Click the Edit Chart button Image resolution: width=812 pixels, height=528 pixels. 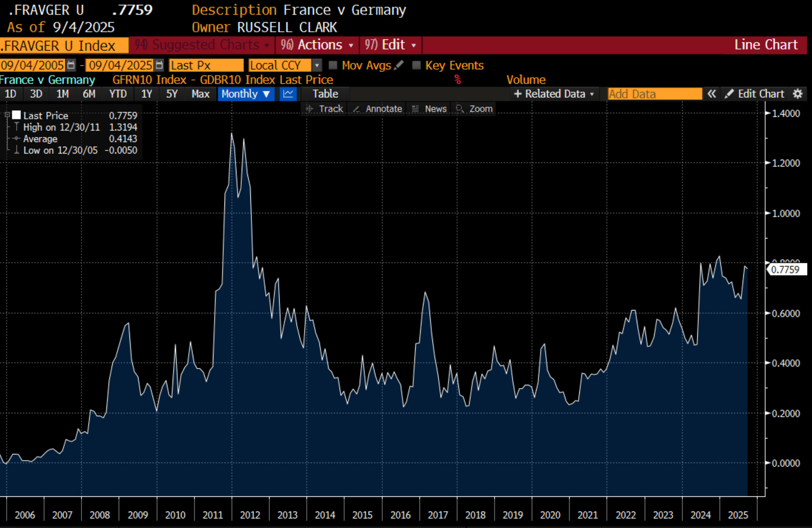pos(755,94)
